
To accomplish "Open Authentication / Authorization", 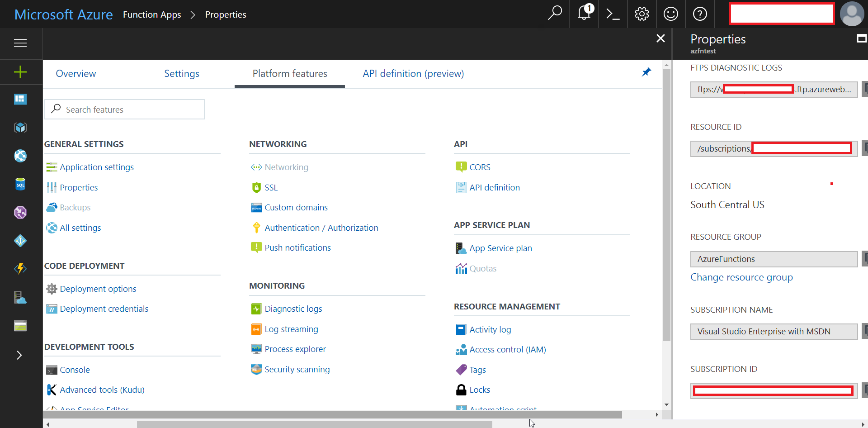I will click(x=321, y=228).
